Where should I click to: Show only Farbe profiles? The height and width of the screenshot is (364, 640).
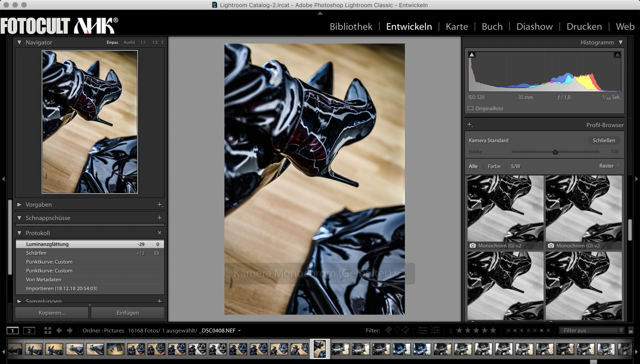pyautogui.click(x=494, y=166)
